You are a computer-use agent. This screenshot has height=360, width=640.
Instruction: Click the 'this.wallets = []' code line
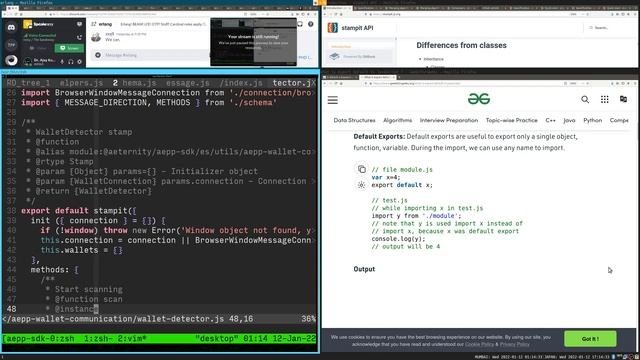point(81,250)
